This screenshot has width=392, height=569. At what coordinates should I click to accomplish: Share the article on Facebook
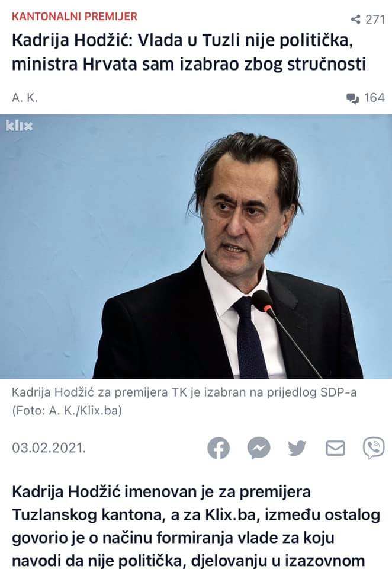click(x=219, y=448)
